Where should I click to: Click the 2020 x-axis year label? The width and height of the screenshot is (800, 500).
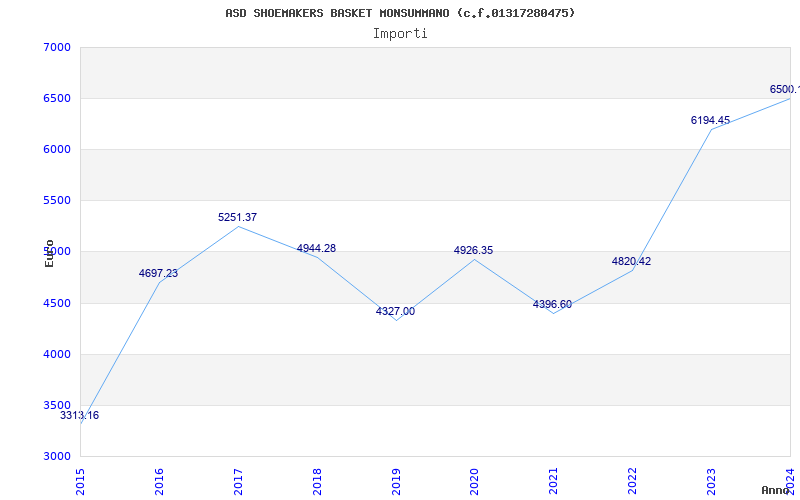tap(474, 482)
